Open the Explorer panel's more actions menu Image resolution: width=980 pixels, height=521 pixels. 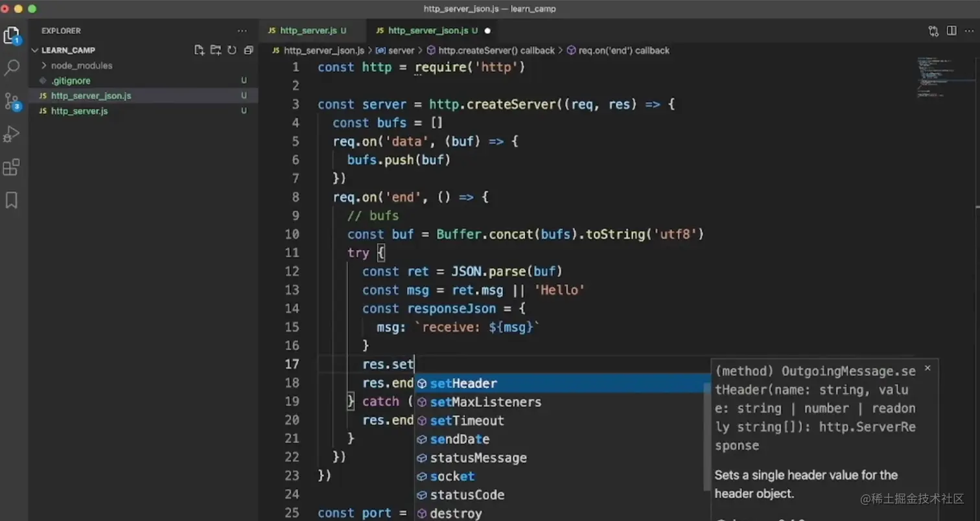coord(242,30)
